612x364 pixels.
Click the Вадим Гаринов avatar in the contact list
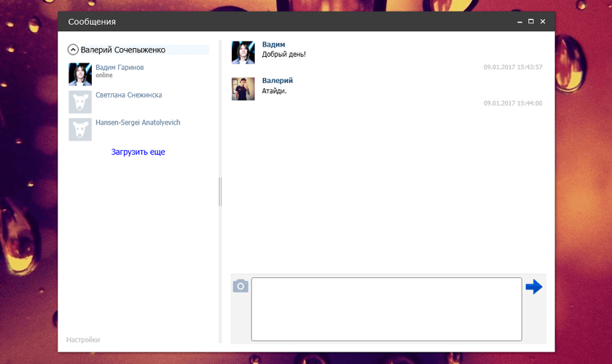click(x=80, y=74)
